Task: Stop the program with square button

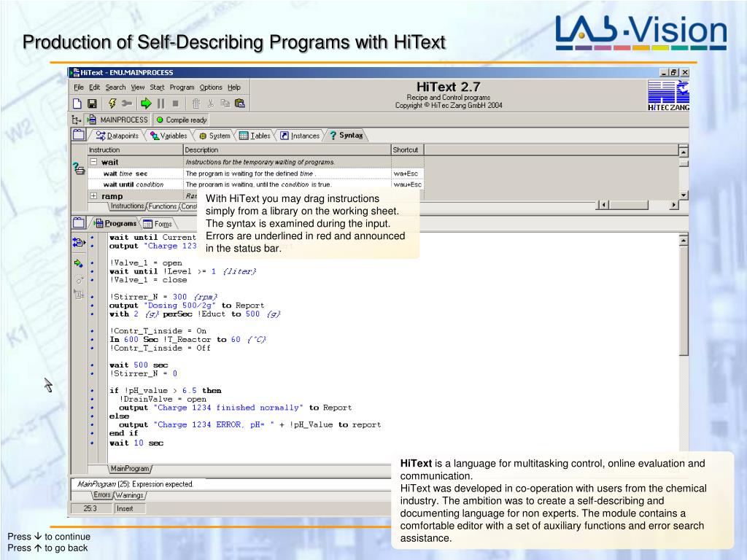Action: pos(176,104)
